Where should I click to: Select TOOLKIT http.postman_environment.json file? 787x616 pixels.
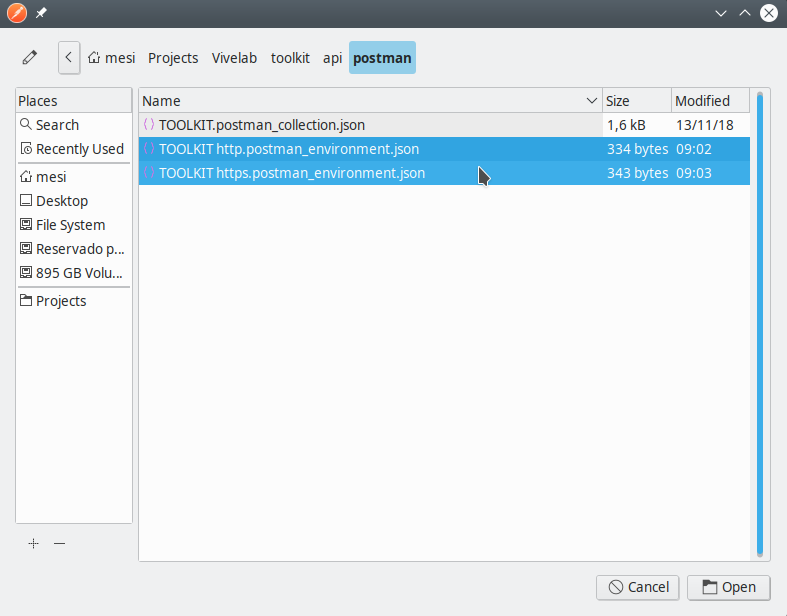pyautogui.click(x=444, y=149)
